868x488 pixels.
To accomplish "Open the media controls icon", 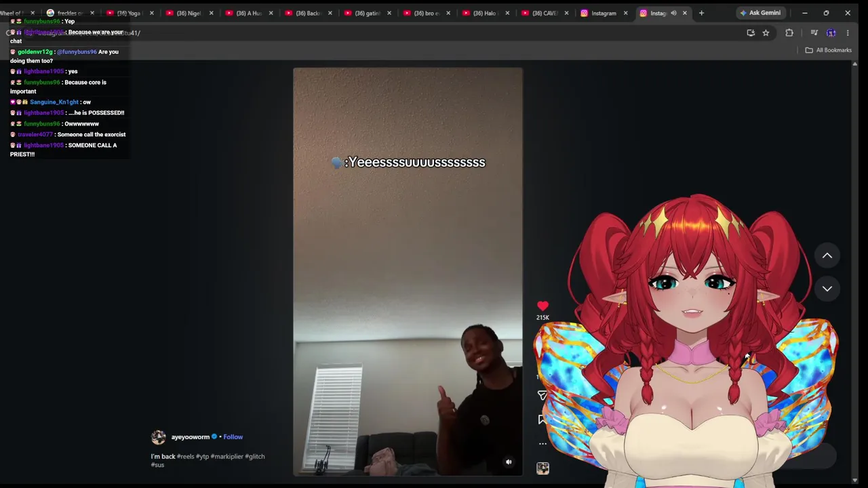I will (814, 33).
